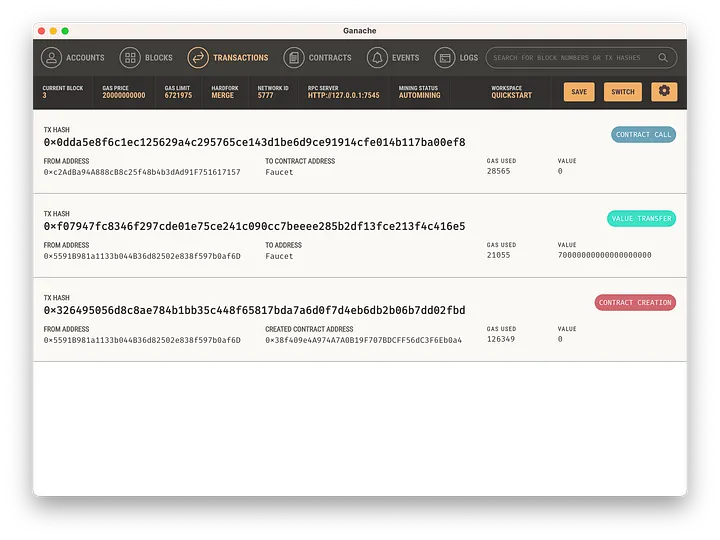Open the transaction with hash starting 0xf07947fc
The image size is (720, 540).
coord(254,226)
